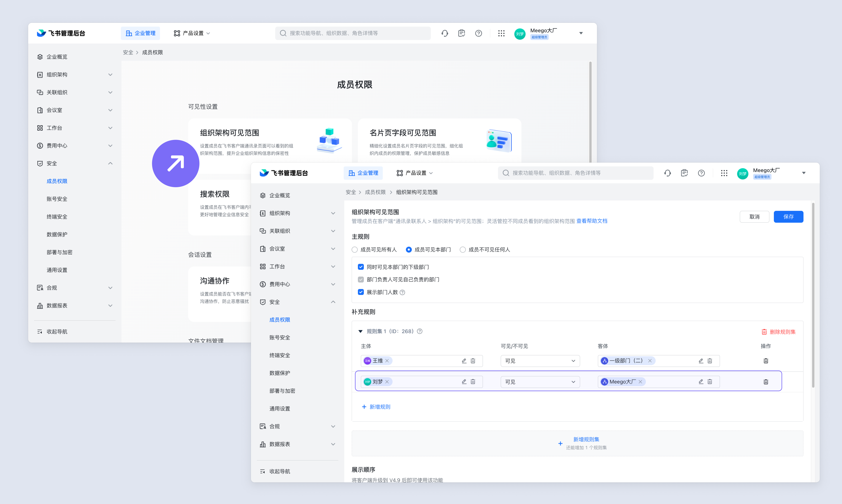
Task: Edit the 王维 subject field with pencil icon
Action: (464, 361)
